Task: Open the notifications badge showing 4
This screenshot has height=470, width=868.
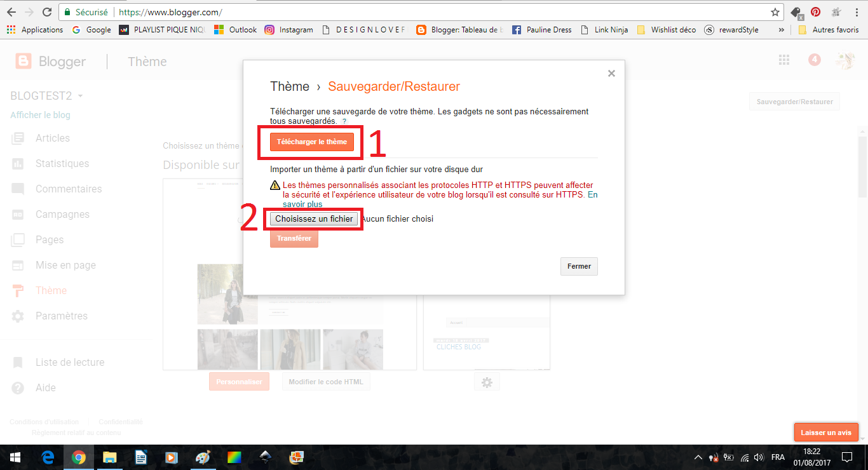Action: click(815, 60)
